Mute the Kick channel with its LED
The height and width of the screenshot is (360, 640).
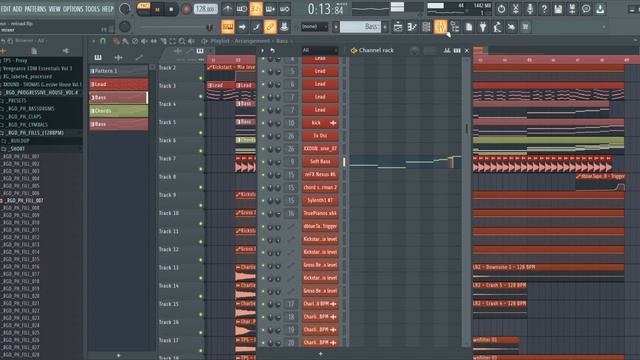(263, 123)
